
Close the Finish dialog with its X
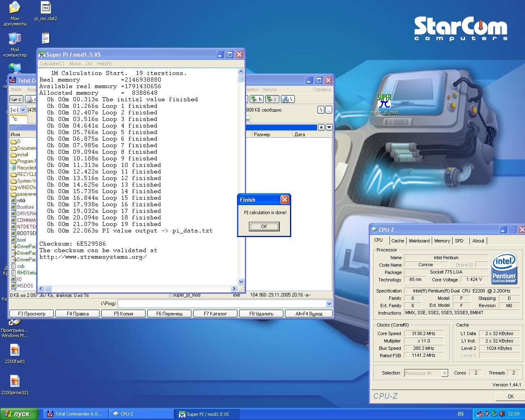click(x=285, y=200)
